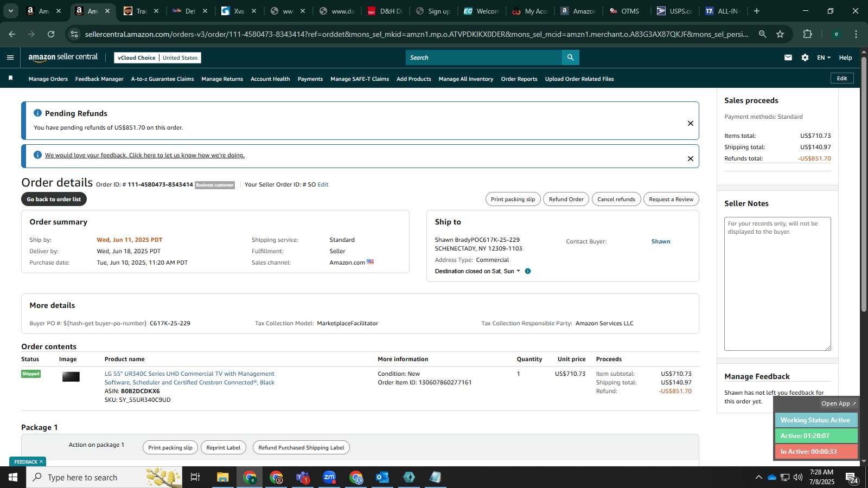Viewport: 868px width, 488px height.
Task: Bookmark this page with star icon
Action: pyautogui.click(x=780, y=34)
